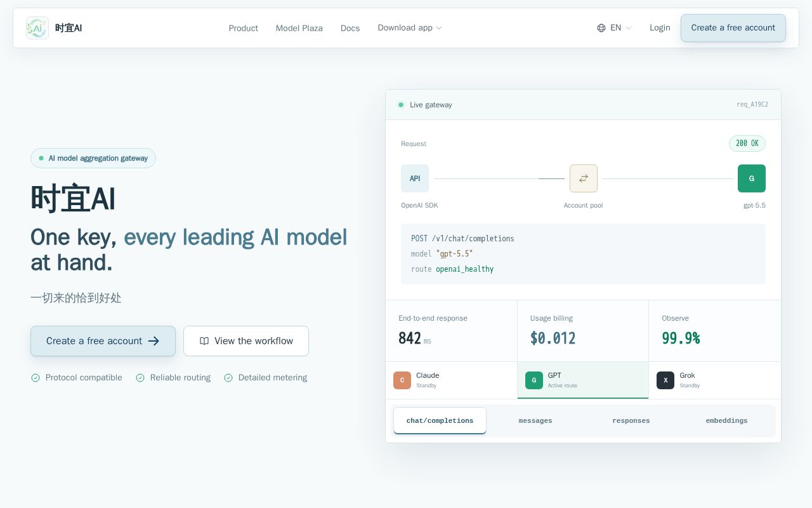Switch to chat/completions tab
Screen dimensions: 812x508
440,420
